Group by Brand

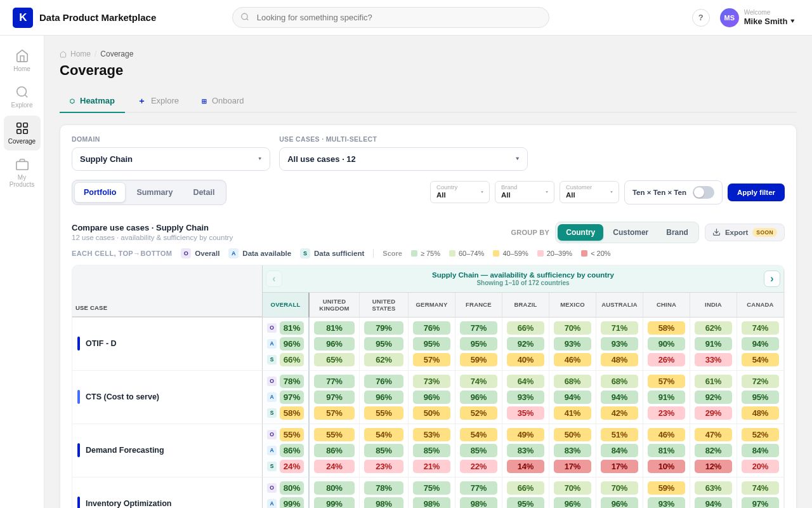tap(677, 232)
